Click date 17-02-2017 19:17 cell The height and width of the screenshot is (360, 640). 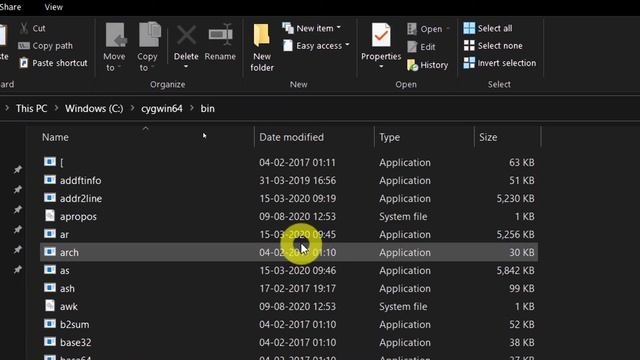click(298, 289)
